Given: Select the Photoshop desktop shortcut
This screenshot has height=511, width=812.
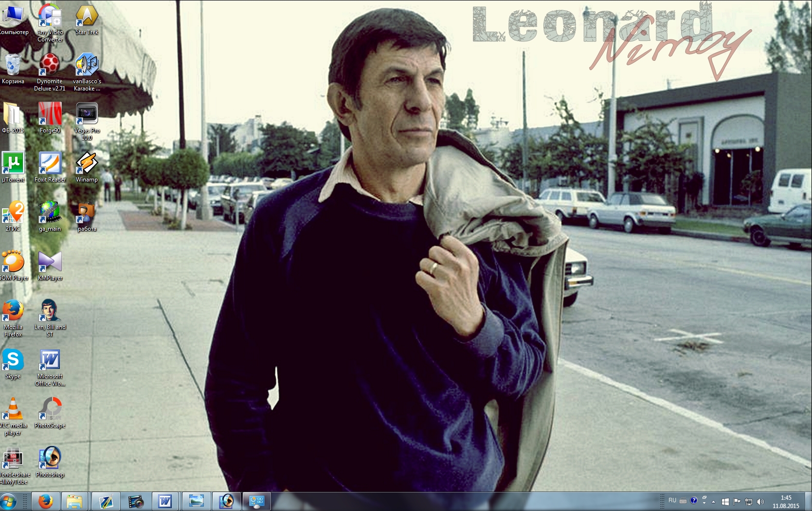Looking at the screenshot, I should (x=50, y=462).
